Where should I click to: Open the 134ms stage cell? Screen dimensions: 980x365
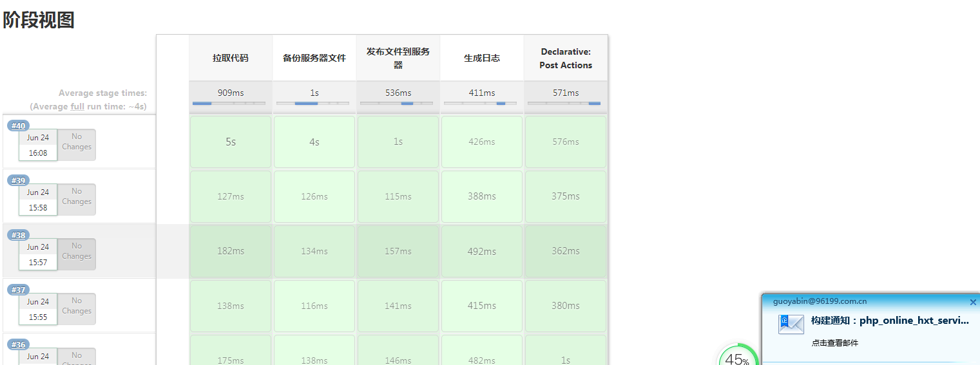click(x=314, y=251)
